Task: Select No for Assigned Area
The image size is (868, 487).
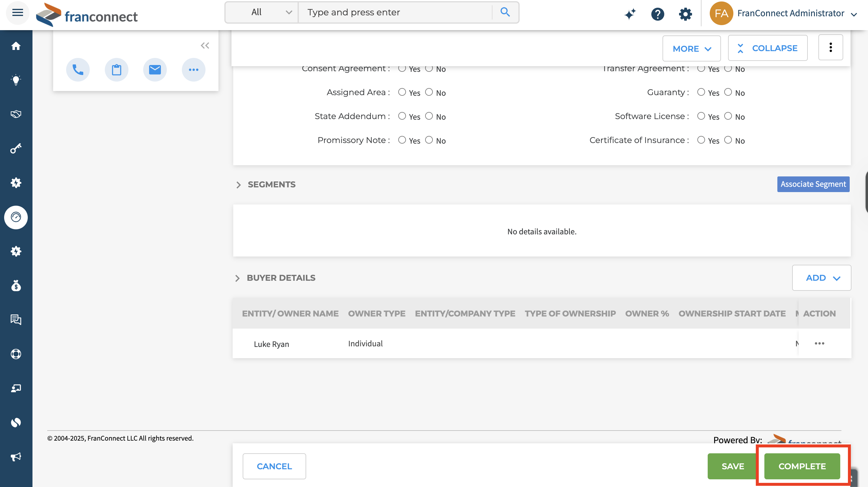Action: coord(429,92)
